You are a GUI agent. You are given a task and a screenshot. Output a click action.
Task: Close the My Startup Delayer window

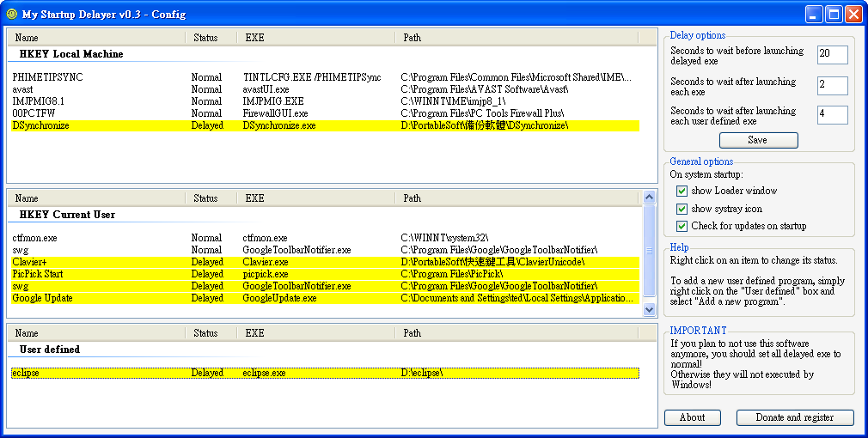click(x=853, y=14)
